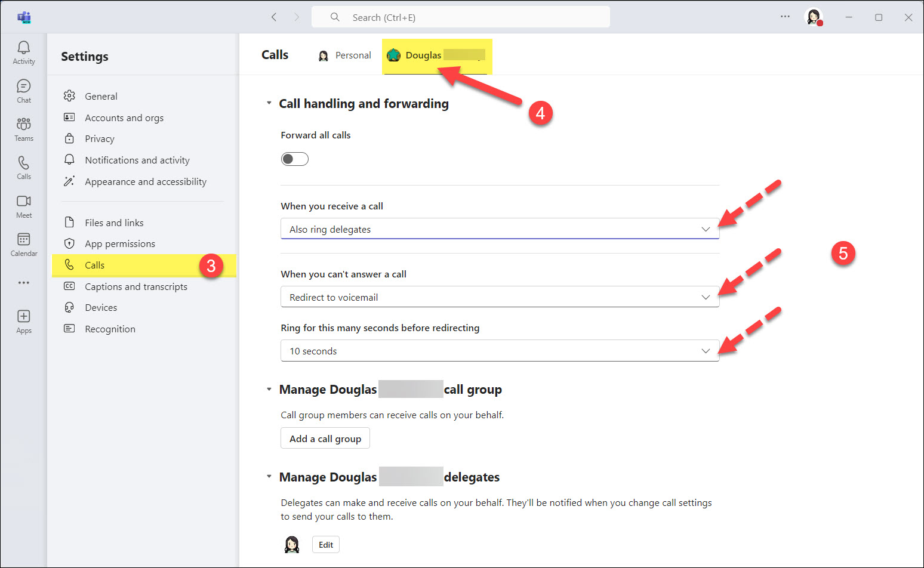924x568 pixels.
Task: Select the Calls icon in sidebar
Action: [23, 166]
